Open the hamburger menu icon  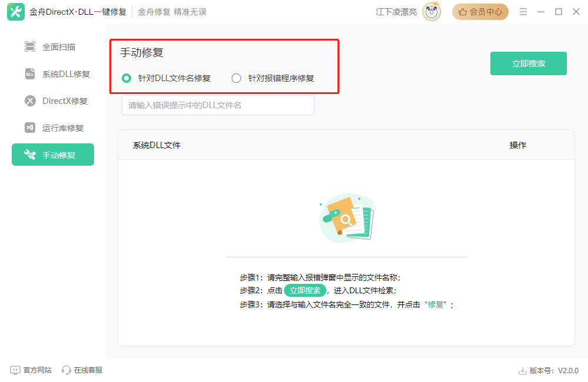(x=523, y=12)
